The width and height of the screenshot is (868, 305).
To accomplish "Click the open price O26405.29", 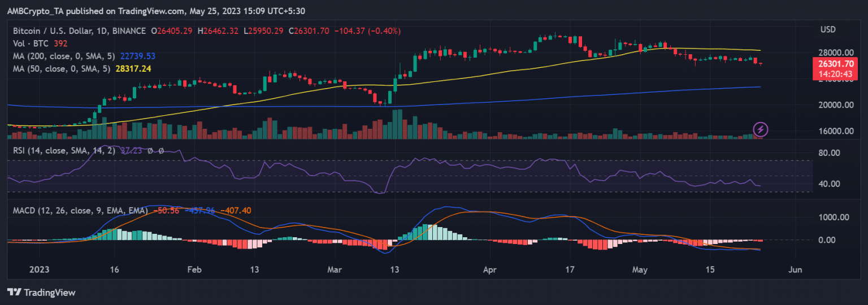I will 172,31.
